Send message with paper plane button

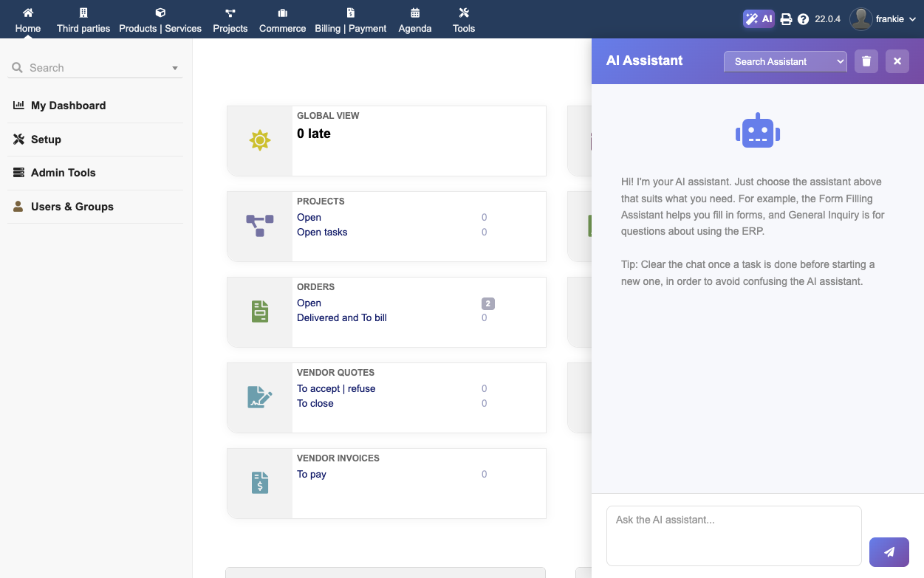889,551
